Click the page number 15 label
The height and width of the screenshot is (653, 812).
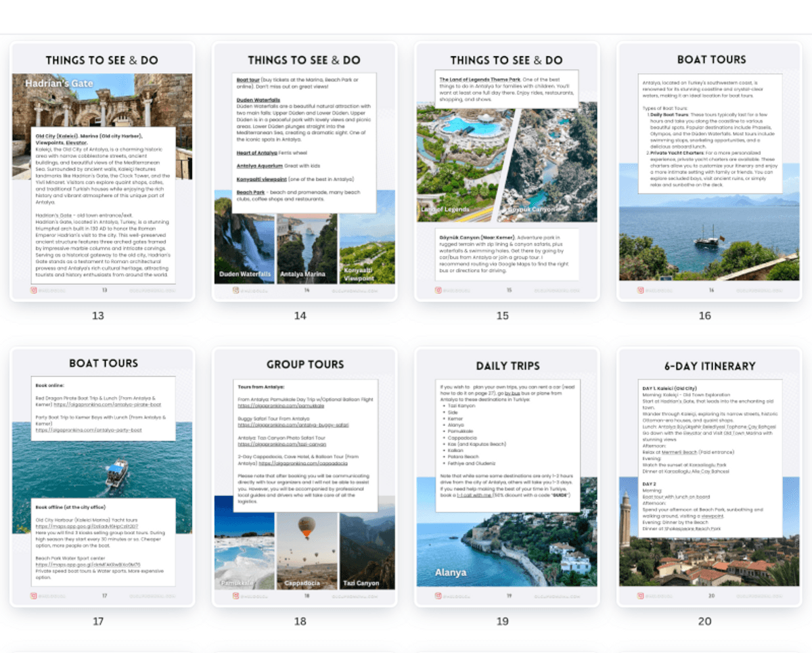click(502, 315)
